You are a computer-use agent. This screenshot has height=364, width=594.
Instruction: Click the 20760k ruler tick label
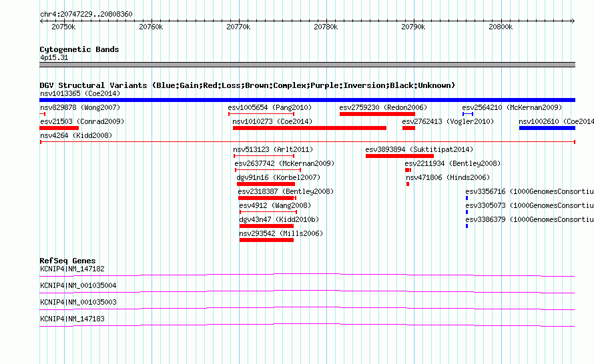point(151,27)
